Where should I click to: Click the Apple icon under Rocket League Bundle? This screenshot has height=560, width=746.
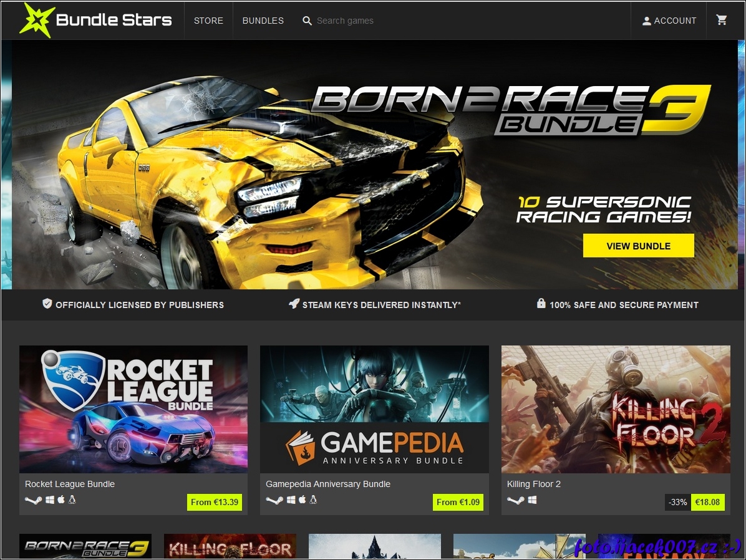(61, 500)
